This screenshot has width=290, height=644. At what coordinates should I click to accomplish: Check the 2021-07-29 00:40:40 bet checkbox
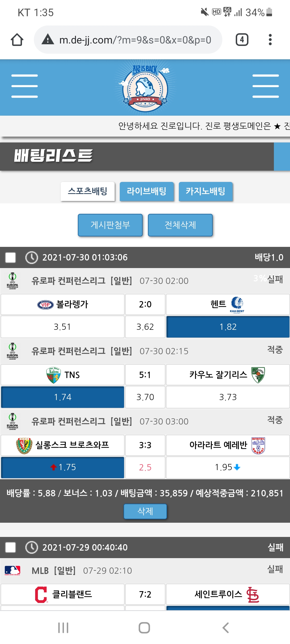[10, 547]
